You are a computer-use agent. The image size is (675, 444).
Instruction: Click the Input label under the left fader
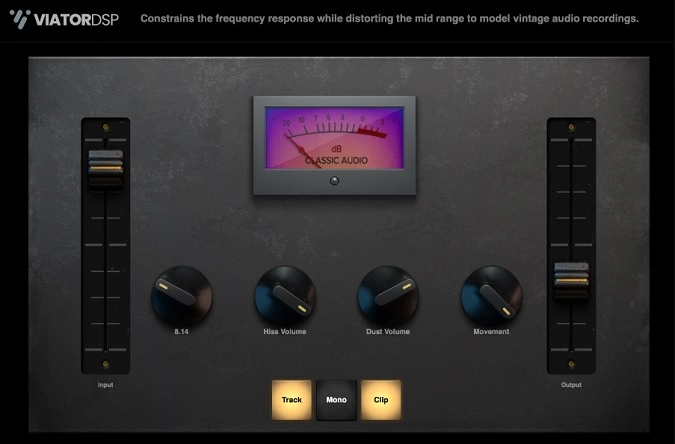[x=105, y=385]
